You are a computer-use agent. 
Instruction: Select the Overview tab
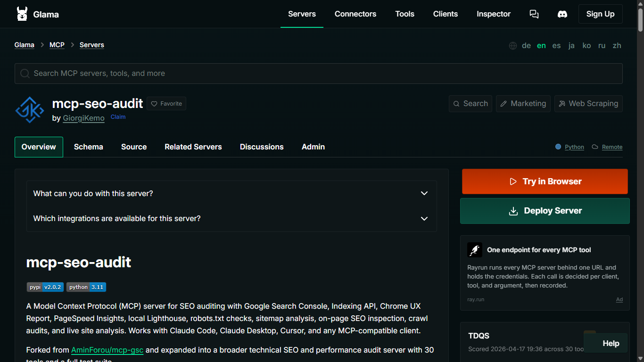tap(39, 147)
